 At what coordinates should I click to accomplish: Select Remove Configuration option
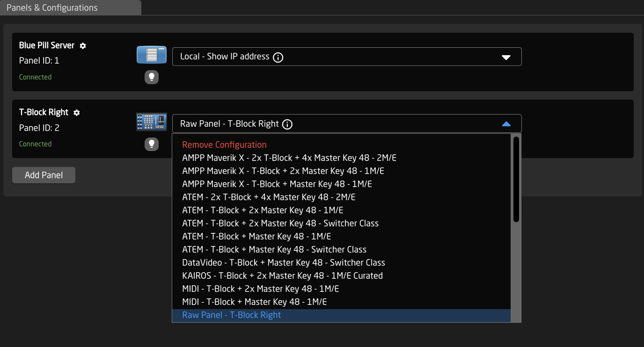tap(224, 145)
